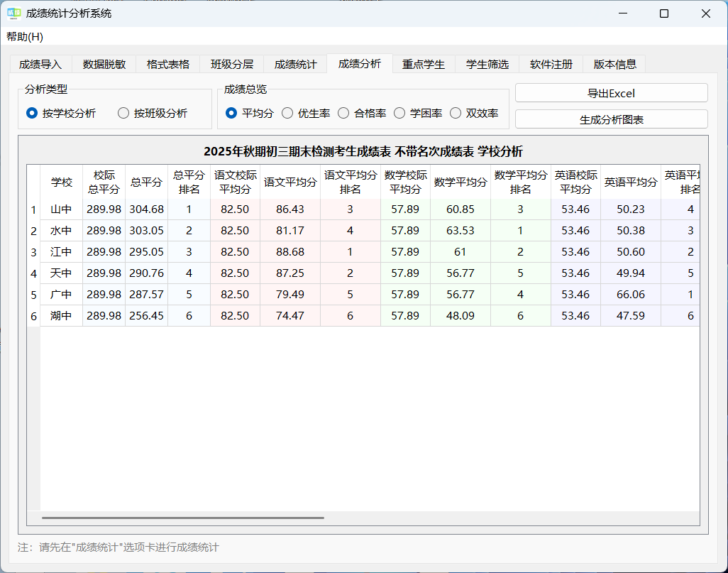728x573 pixels.
Task: View the 版本信息 tab
Action: click(614, 63)
